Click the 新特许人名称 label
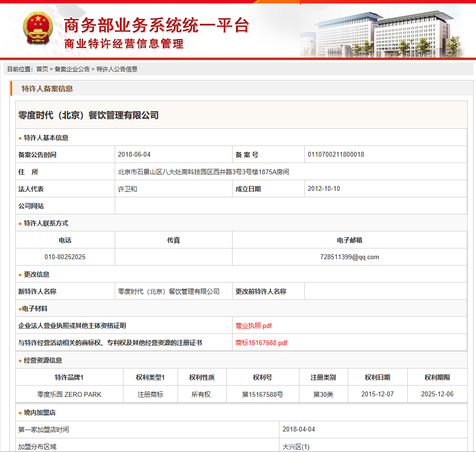Viewport: 476px width, 452px height. tap(38, 291)
